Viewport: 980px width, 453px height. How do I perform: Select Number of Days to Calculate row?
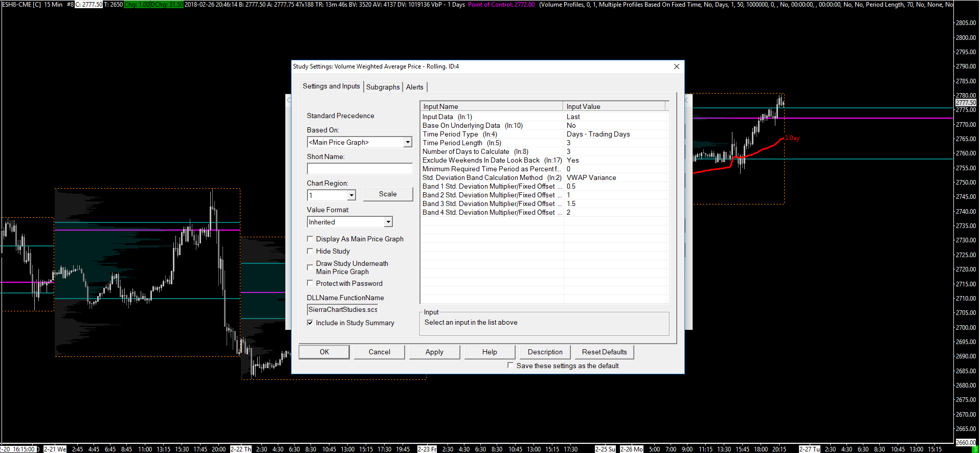tap(544, 151)
